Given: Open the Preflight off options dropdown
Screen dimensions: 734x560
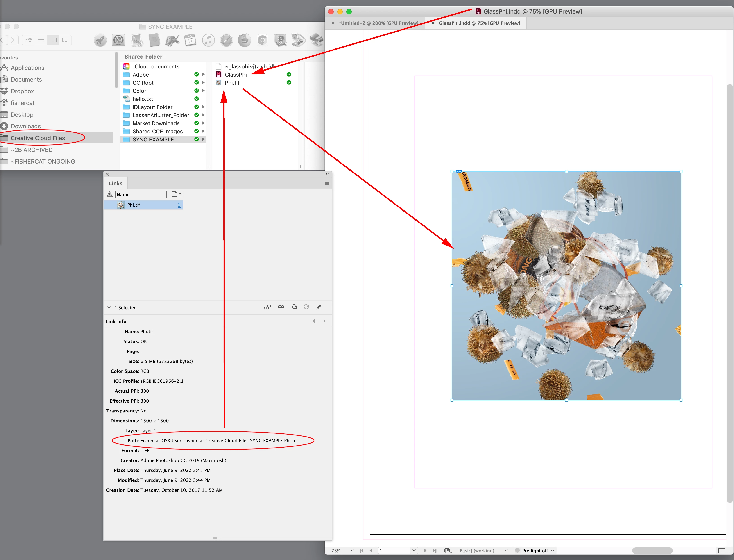Looking at the screenshot, I should [x=553, y=551].
